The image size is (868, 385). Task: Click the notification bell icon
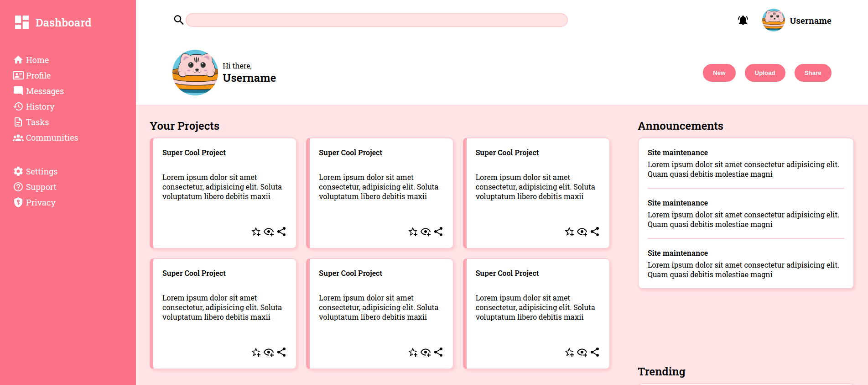(743, 21)
